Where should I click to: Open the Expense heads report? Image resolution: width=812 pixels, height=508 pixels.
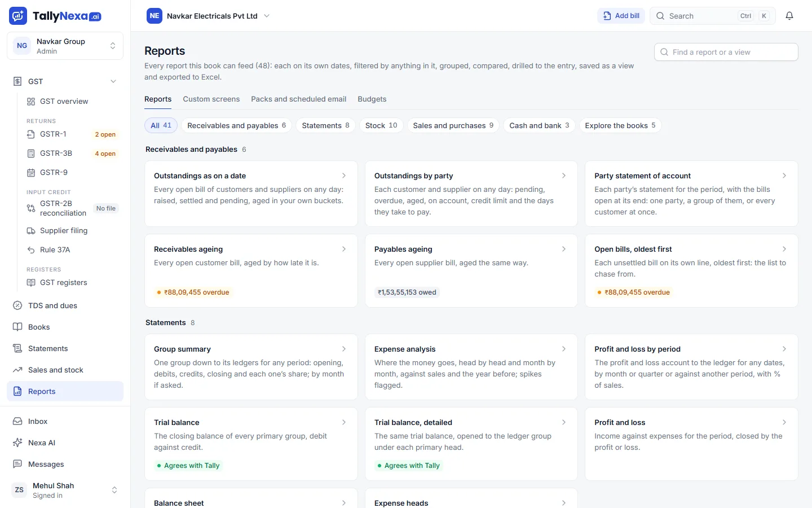tap(471, 498)
